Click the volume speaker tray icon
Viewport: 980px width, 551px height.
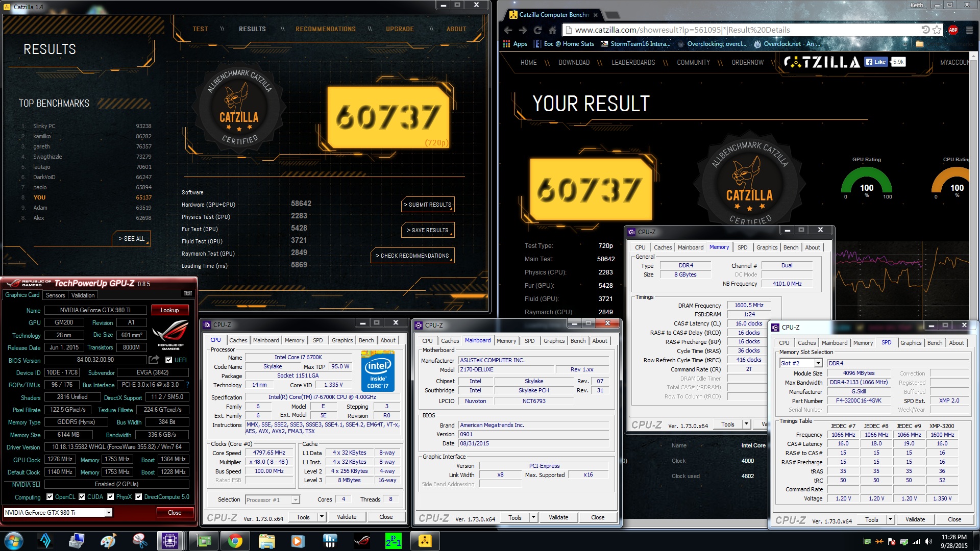[x=928, y=541]
